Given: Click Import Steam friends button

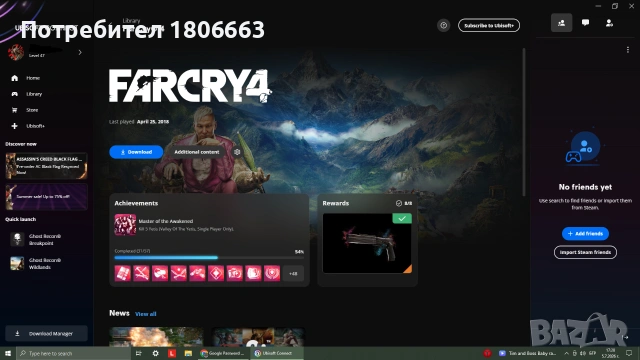Looking at the screenshot, I should coord(585,252).
